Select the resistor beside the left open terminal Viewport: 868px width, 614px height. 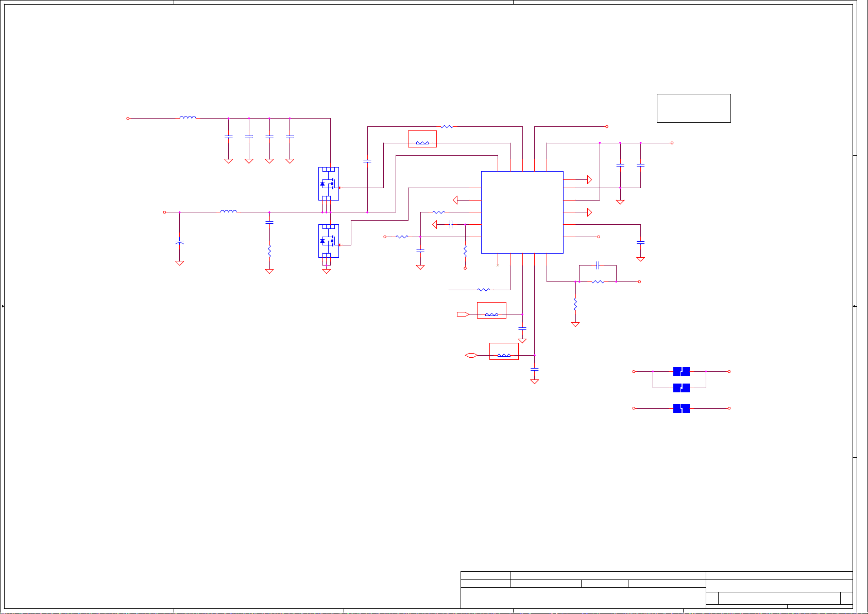coord(402,237)
